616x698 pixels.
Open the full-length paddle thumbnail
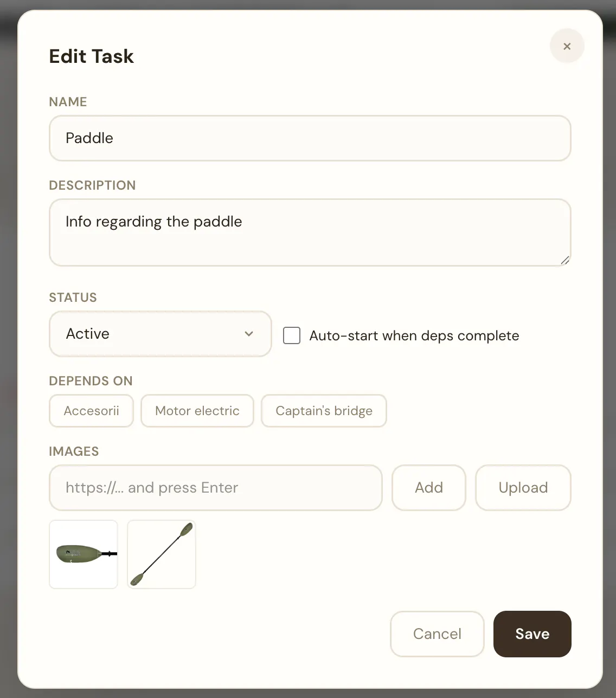click(162, 554)
